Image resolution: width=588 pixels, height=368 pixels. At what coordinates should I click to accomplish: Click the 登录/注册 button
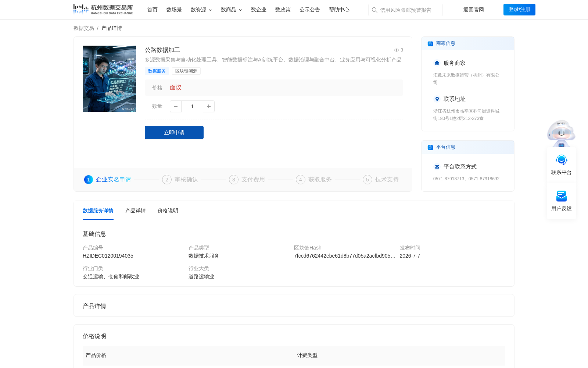click(519, 10)
